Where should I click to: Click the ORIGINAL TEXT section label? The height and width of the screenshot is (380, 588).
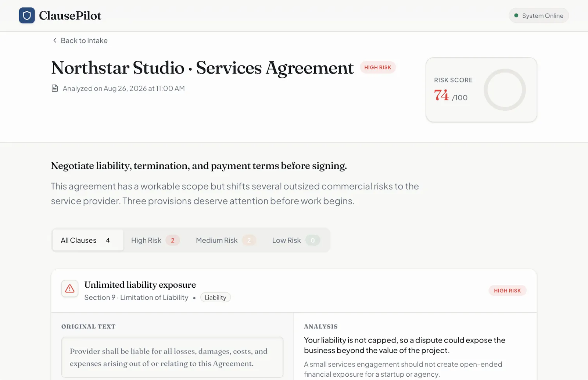(89, 327)
